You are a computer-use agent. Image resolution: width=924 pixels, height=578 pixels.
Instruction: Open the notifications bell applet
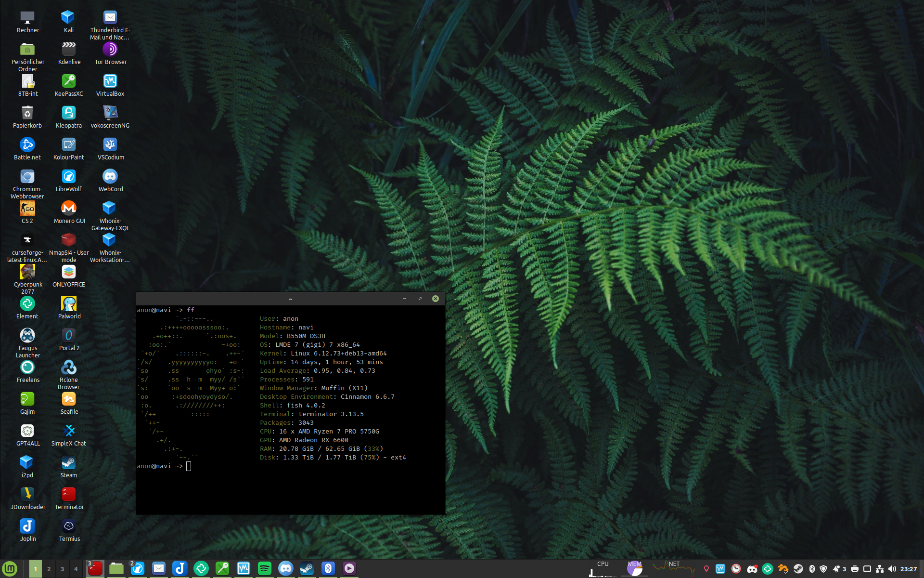(836, 569)
